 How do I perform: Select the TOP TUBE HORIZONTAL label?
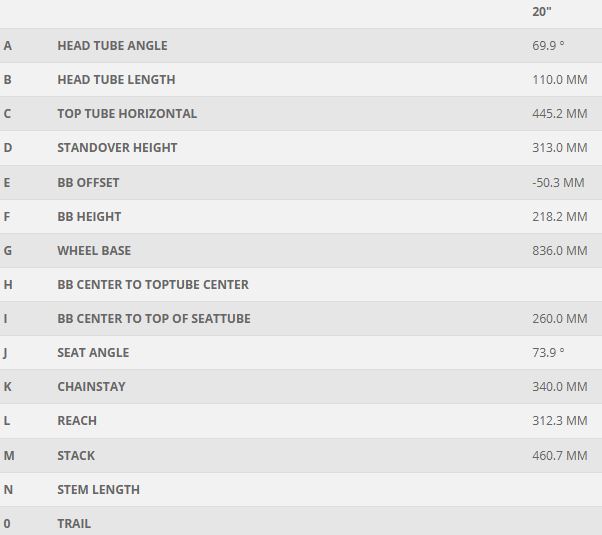127,114
